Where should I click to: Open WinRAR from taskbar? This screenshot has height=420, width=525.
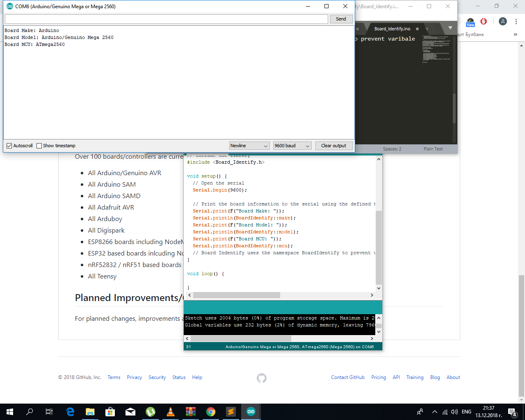tap(191, 412)
